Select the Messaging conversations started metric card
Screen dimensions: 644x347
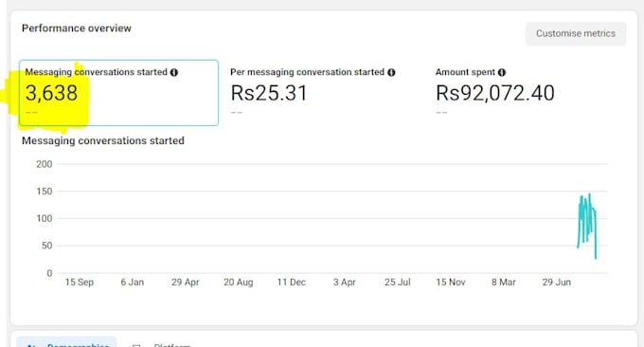pyautogui.click(x=118, y=93)
